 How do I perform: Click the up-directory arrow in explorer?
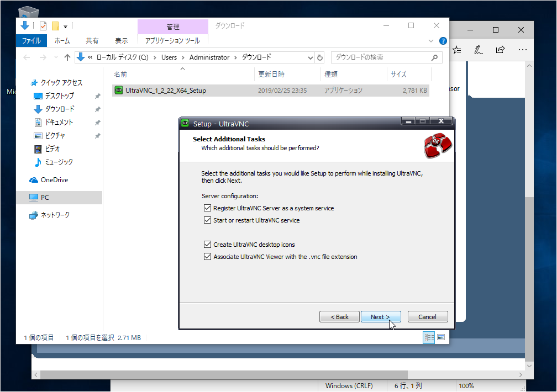click(67, 57)
